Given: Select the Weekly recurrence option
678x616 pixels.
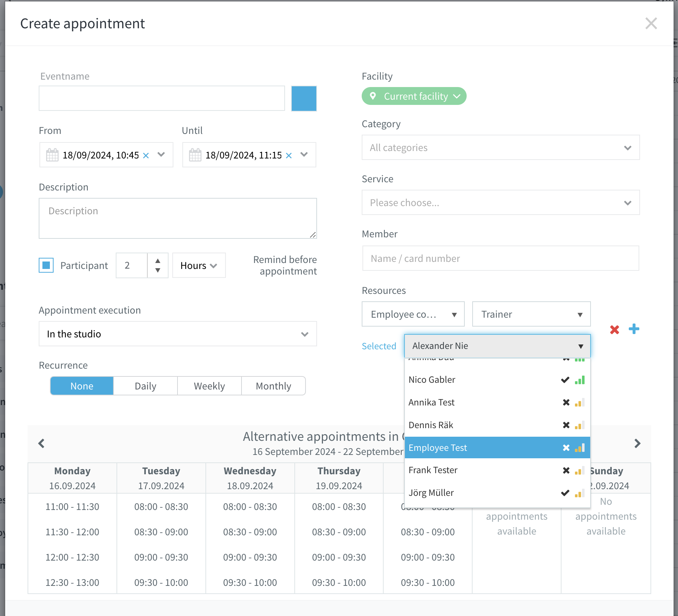Looking at the screenshot, I should coord(210,386).
